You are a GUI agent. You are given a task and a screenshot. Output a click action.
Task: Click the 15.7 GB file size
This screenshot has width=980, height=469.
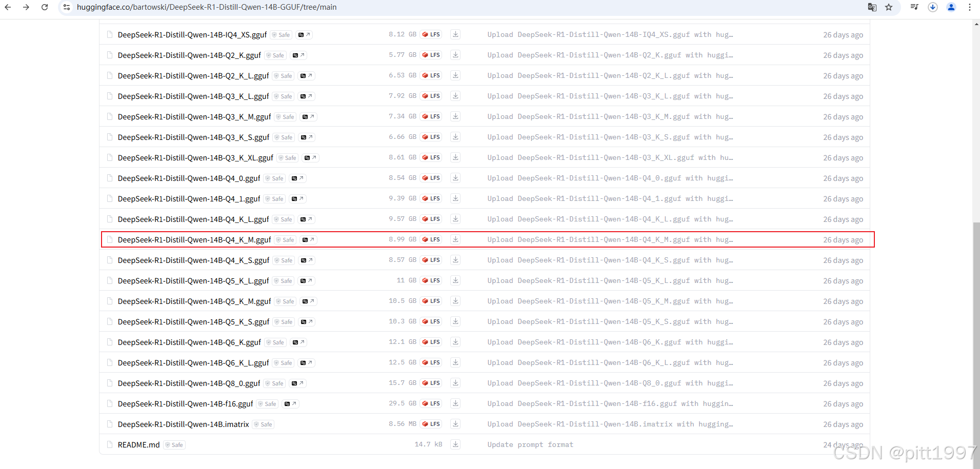click(x=403, y=383)
